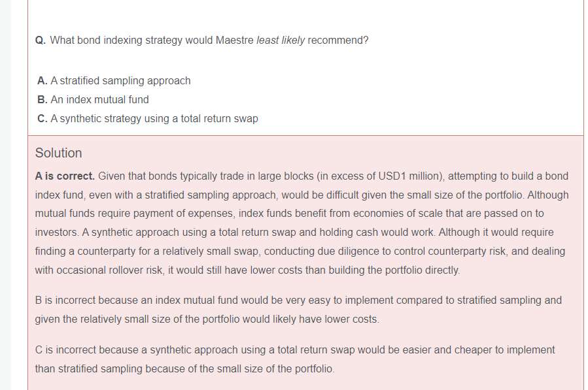Click the paragraph starting "C is incorrect because"
Image resolution: width=588 pixels, height=390 pixels.
[x=294, y=359]
